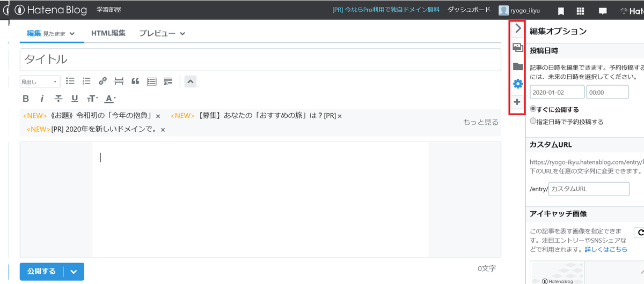644x284 pixels.
Task: Open the publish options dropdown arrow
Action: 74,271
